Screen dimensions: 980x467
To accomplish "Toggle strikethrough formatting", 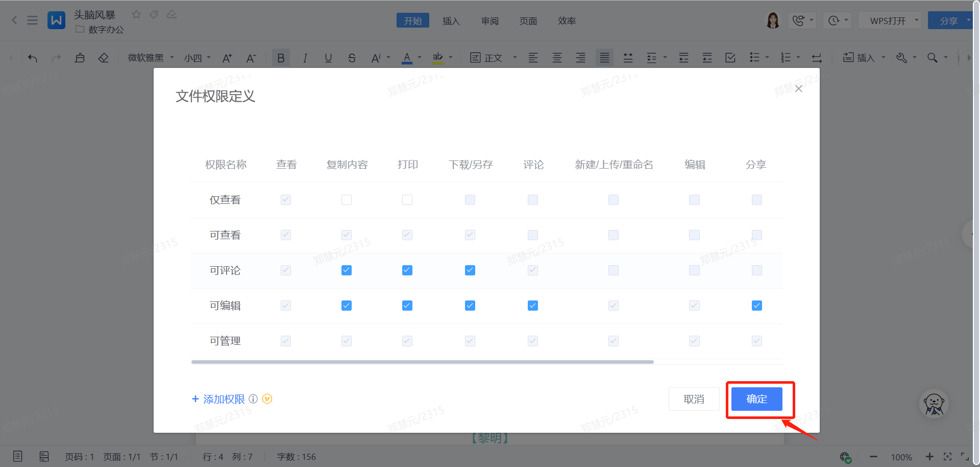I will [352, 58].
